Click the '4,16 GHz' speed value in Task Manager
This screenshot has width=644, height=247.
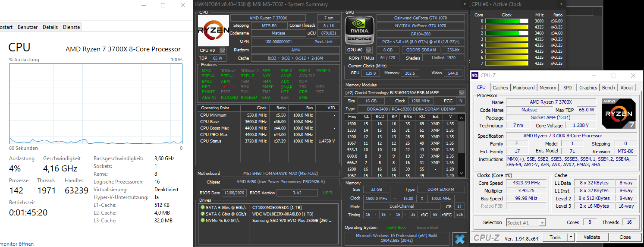(x=60, y=168)
